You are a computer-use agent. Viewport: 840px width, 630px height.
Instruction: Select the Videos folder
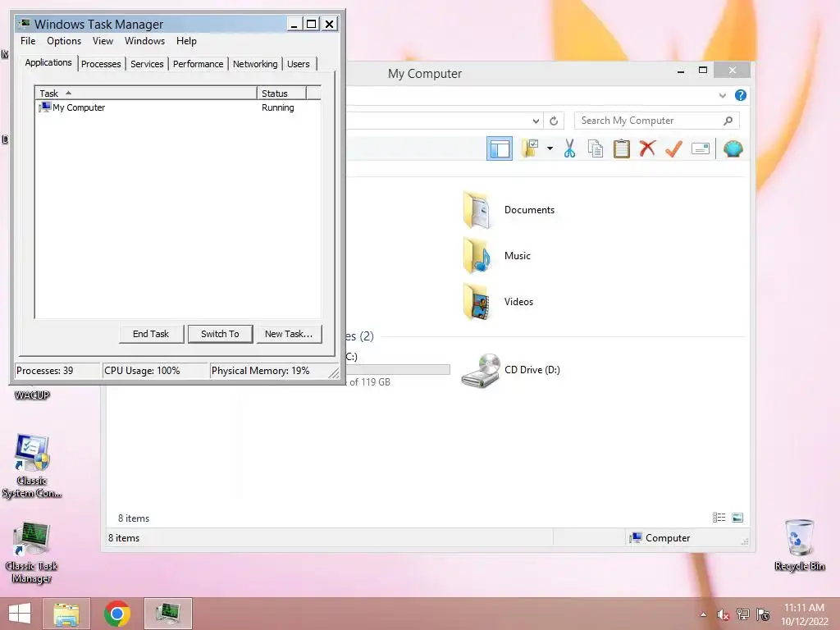tap(498, 302)
